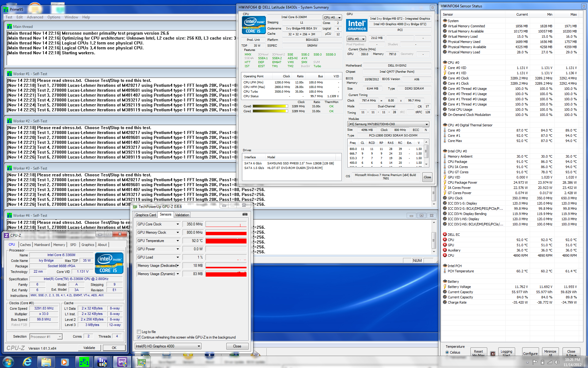
Task: Launch Internet Explorer from taskbar
Action: (x=28, y=362)
